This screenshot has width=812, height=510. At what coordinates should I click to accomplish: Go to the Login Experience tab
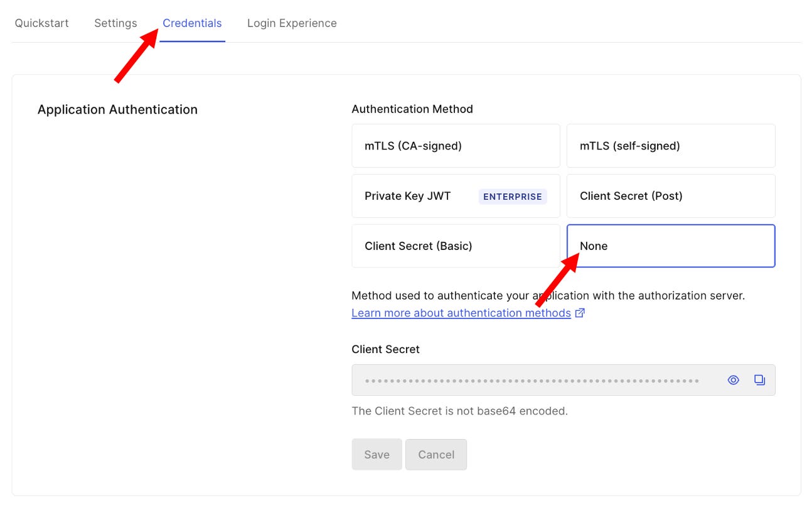(292, 23)
